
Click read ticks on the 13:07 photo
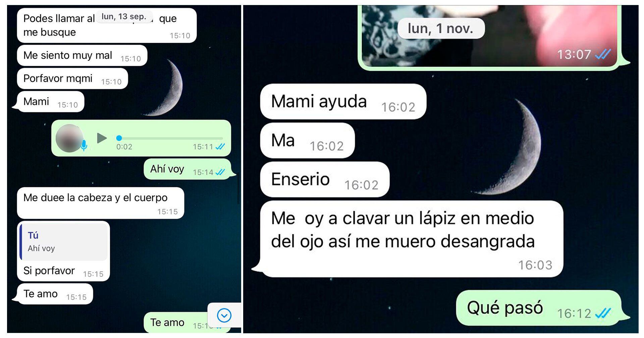(x=603, y=54)
